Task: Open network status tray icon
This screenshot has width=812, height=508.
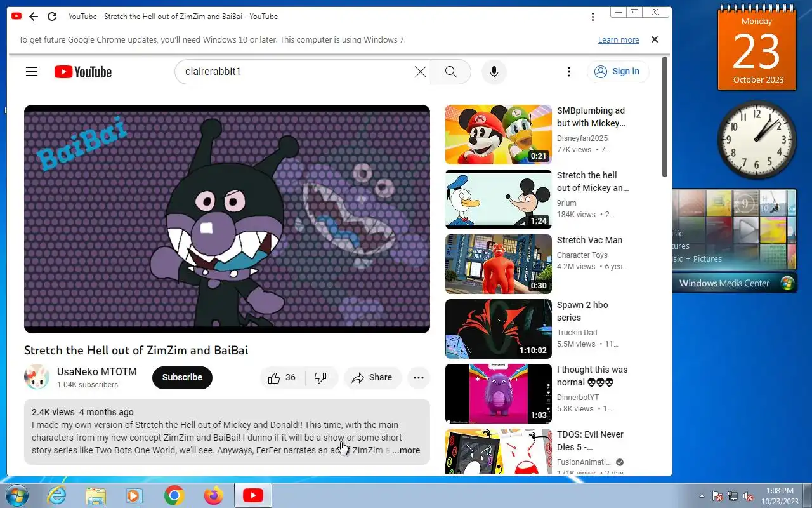Action: tap(733, 496)
